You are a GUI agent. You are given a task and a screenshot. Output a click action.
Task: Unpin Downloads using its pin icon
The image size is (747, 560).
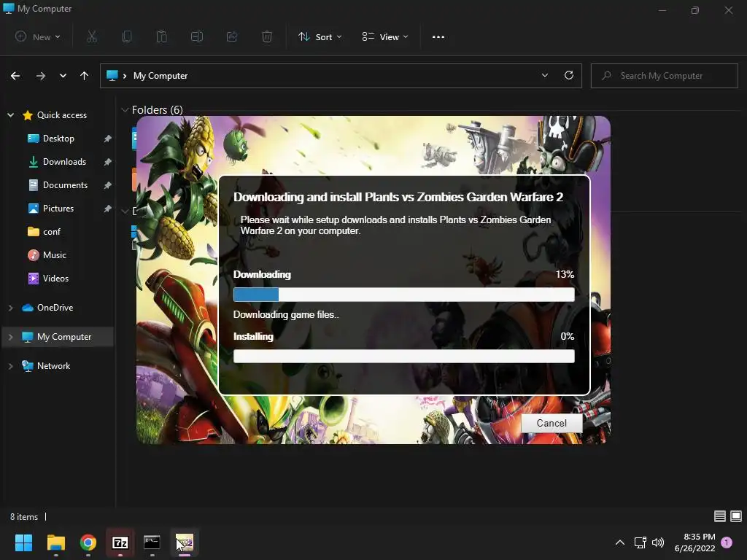coord(108,162)
